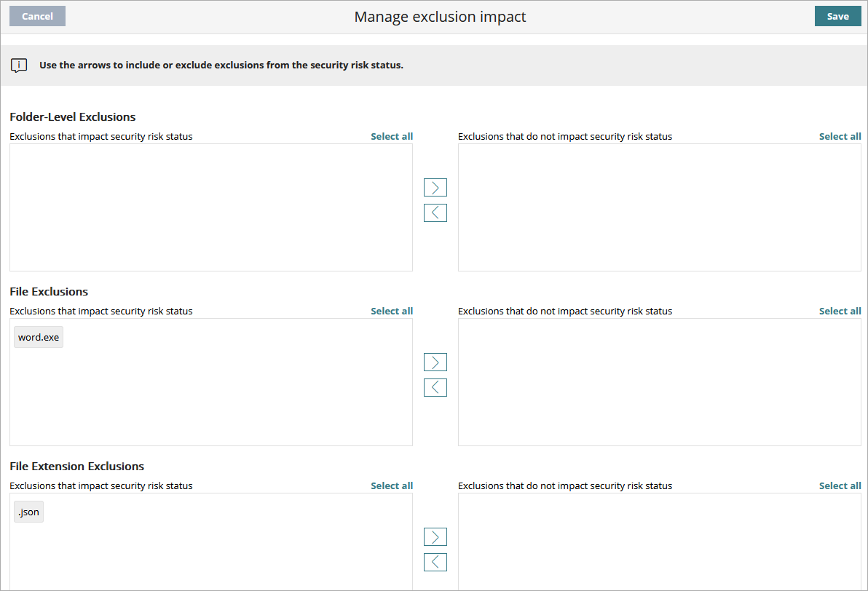Click right arrow in Folder-Level Exclusions
The image size is (868, 591).
[x=435, y=188]
